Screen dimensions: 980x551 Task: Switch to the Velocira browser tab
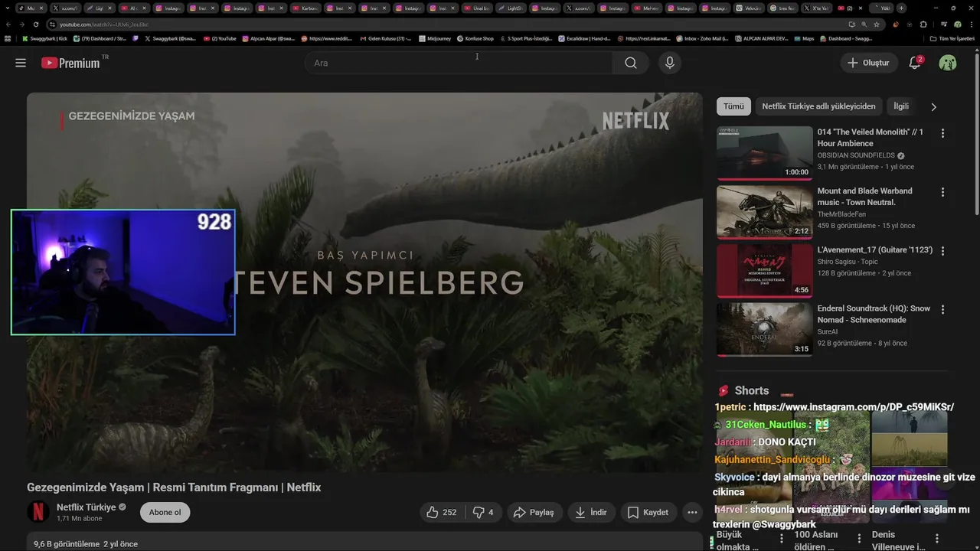747,8
